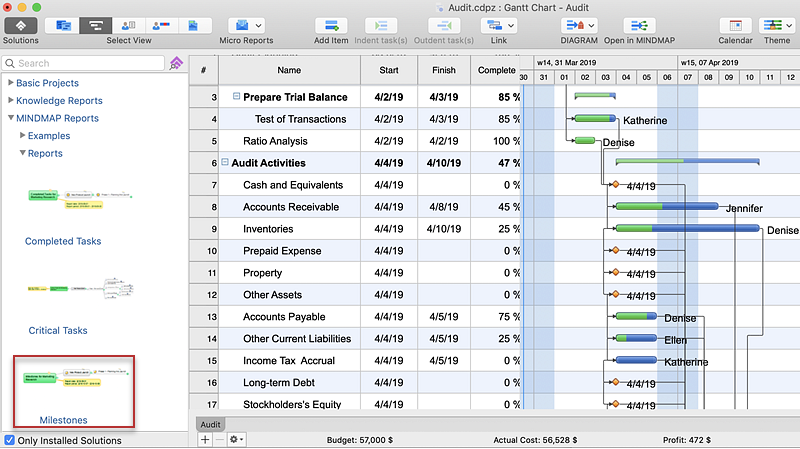Select Accounts Receivable task name
Screen dimensions: 800x449
coord(291,207)
